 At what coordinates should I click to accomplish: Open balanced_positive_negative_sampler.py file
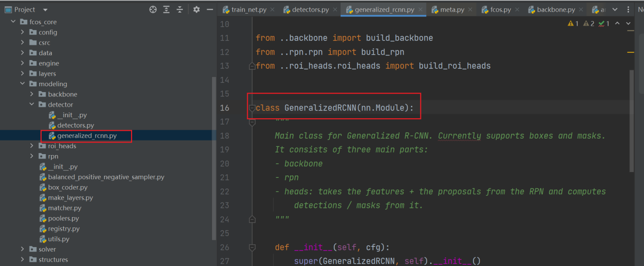(x=102, y=177)
